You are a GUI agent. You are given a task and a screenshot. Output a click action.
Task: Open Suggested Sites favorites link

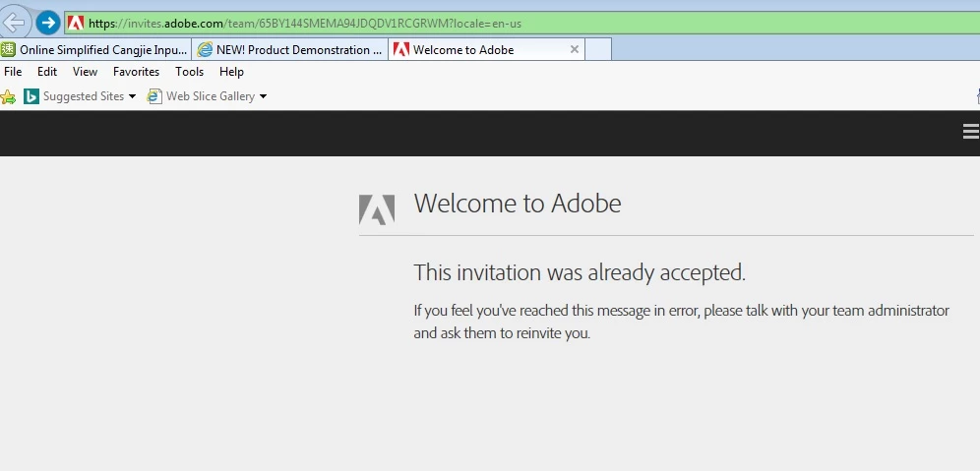pyautogui.click(x=83, y=96)
